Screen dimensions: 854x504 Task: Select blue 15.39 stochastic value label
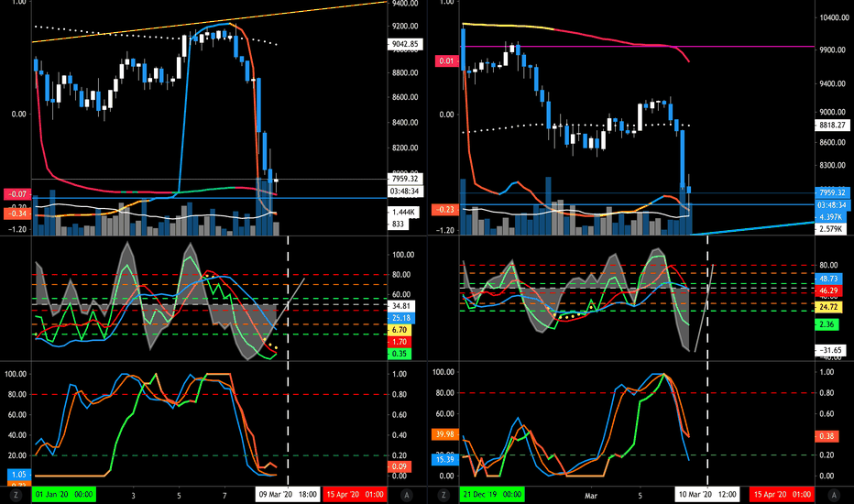click(x=445, y=459)
